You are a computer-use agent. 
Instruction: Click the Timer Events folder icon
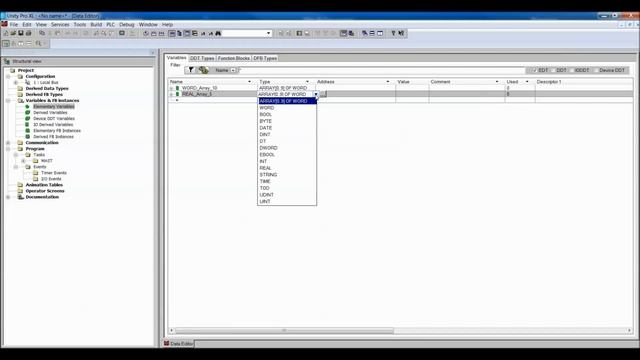36,173
